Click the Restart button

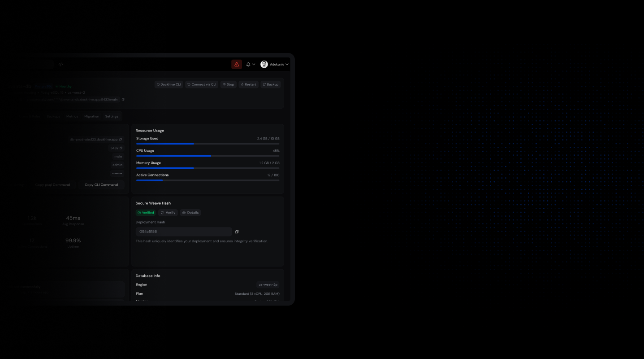coord(248,84)
